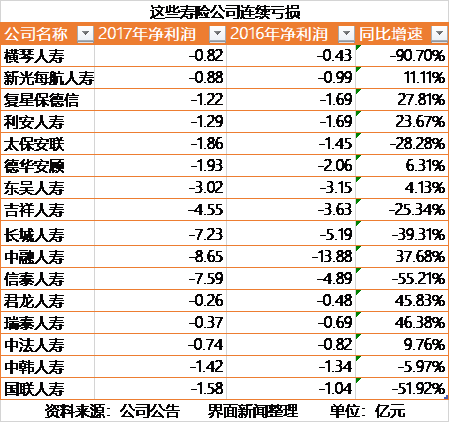The height and width of the screenshot is (423, 450).
Task: Select 横琴人寿 2016 profit value -0.43
Action: click(x=334, y=55)
